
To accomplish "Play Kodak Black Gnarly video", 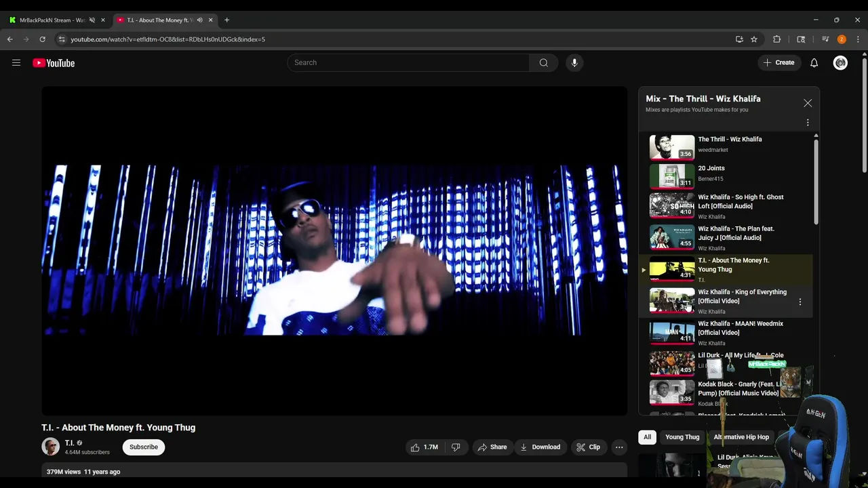I will point(726,393).
